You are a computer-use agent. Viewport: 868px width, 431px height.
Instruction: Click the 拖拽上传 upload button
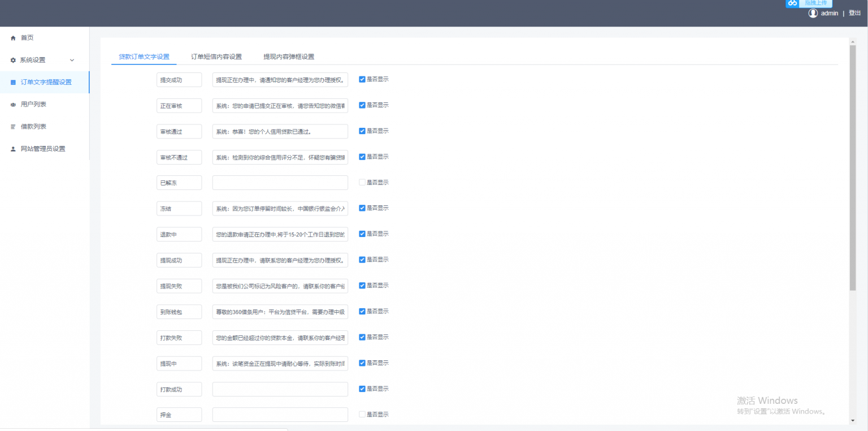tap(815, 3)
